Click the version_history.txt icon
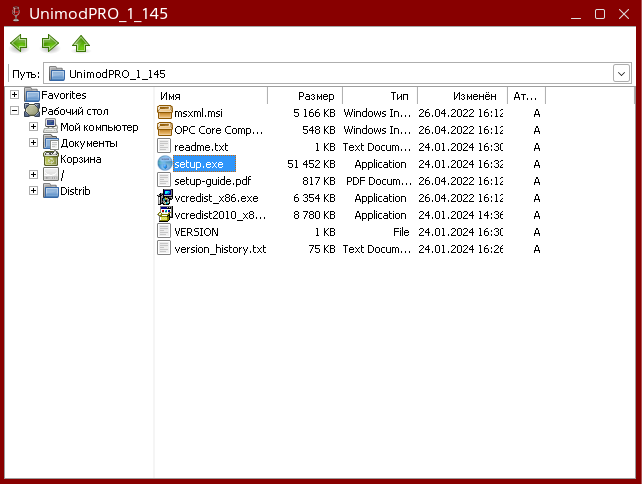The height and width of the screenshot is (484, 642). [164, 248]
